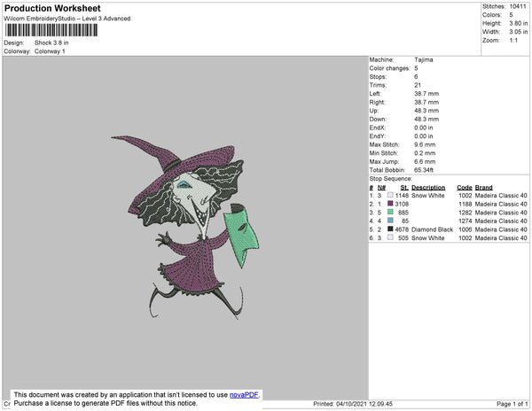Viewport: 532px width, 411px height.
Task: Open the novaPDF hyperlink
Action: pyautogui.click(x=244, y=395)
